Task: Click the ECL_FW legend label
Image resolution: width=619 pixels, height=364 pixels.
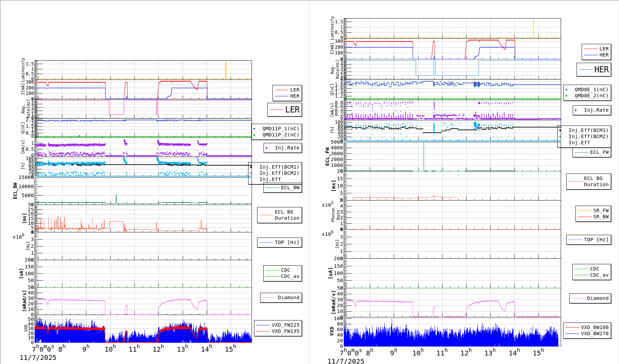Action: tap(599, 152)
